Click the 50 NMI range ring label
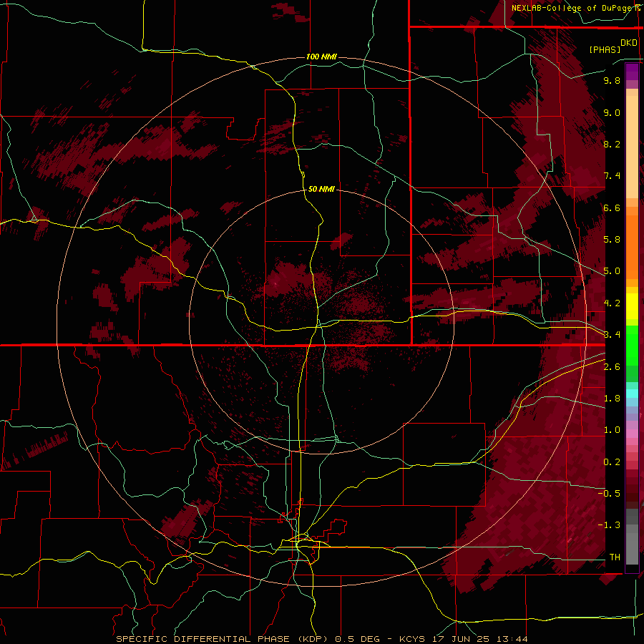The height and width of the screenshot is (644, 644). click(x=321, y=189)
